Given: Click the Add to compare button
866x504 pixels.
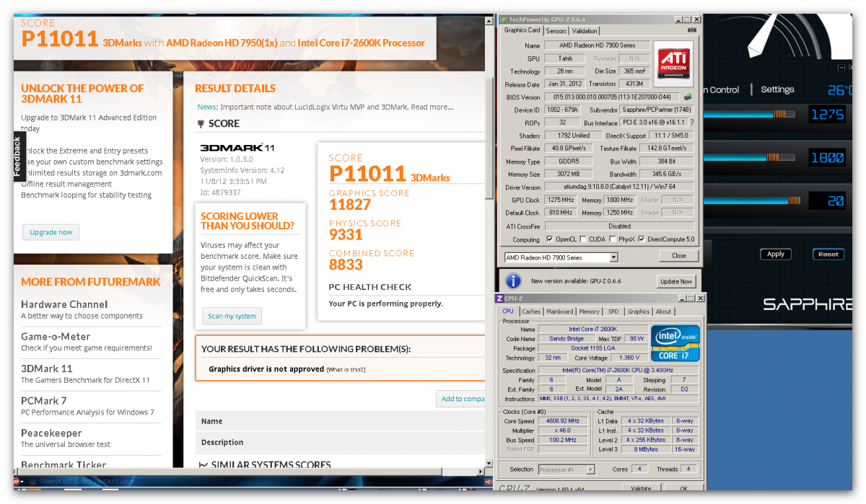Looking at the screenshot, I should (462, 399).
